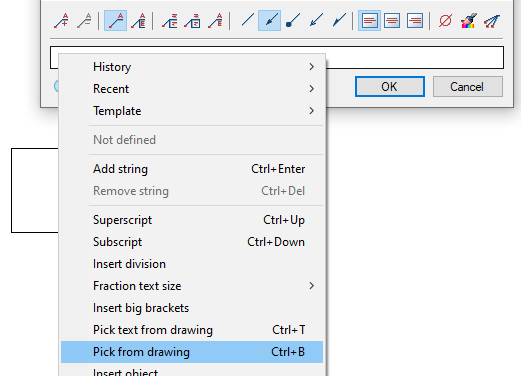
Task: Choose the plain line leader without arrow
Action: [247, 21]
